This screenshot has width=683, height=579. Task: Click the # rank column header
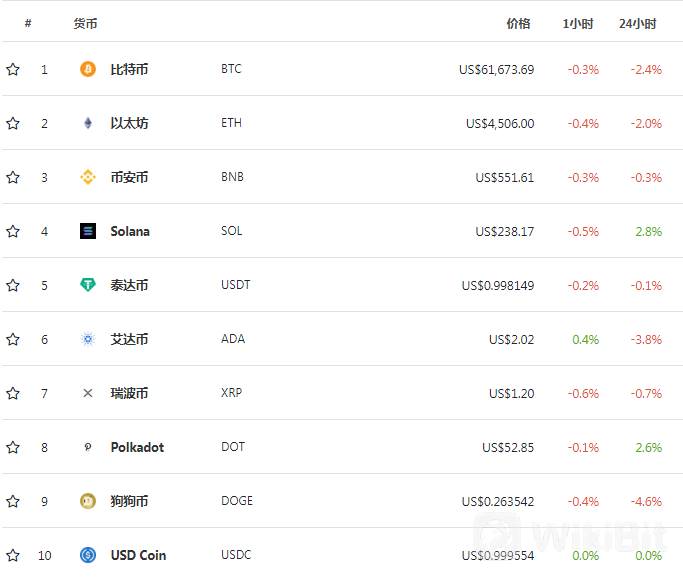[x=28, y=24]
